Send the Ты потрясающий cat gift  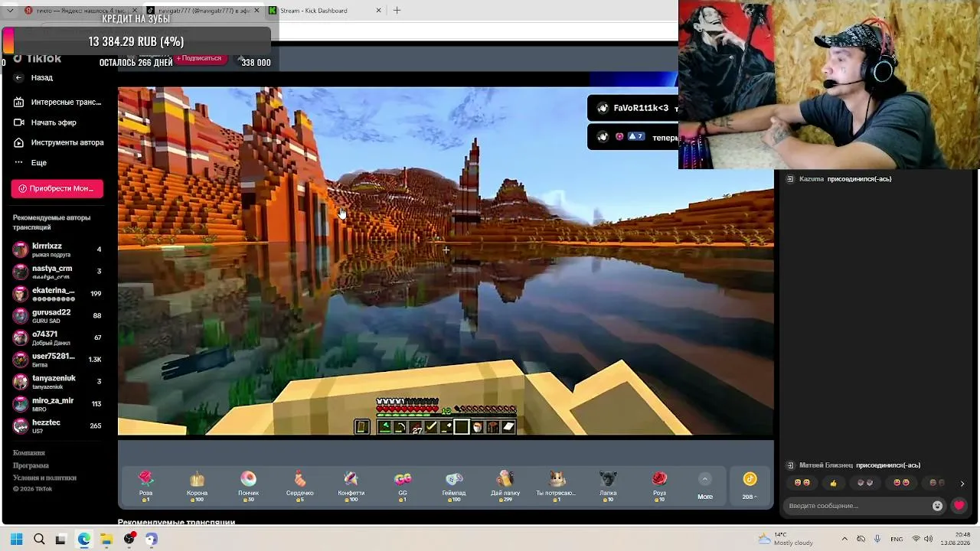point(556,485)
